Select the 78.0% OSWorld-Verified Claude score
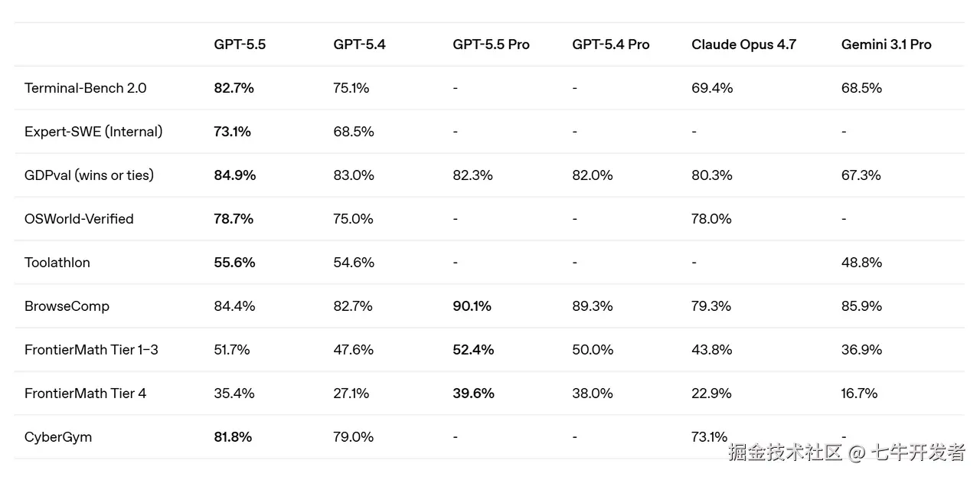 click(x=711, y=219)
